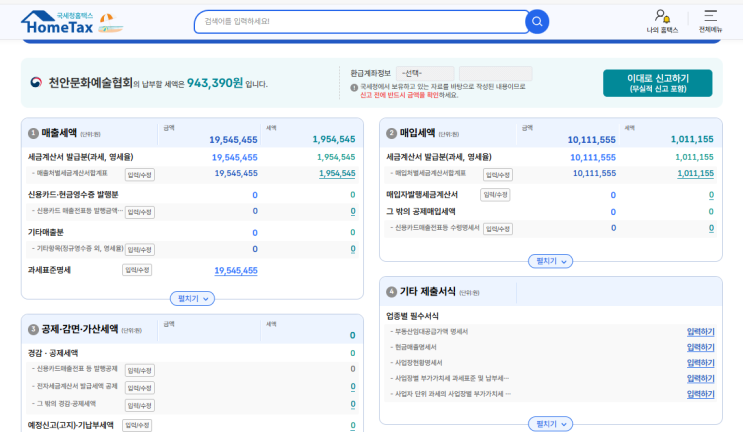Click 0 tax link in 기타항목(정규영수증 외) row

coord(353,249)
